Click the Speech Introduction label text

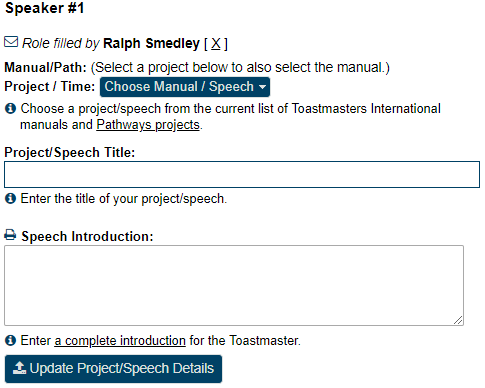[x=87, y=236]
